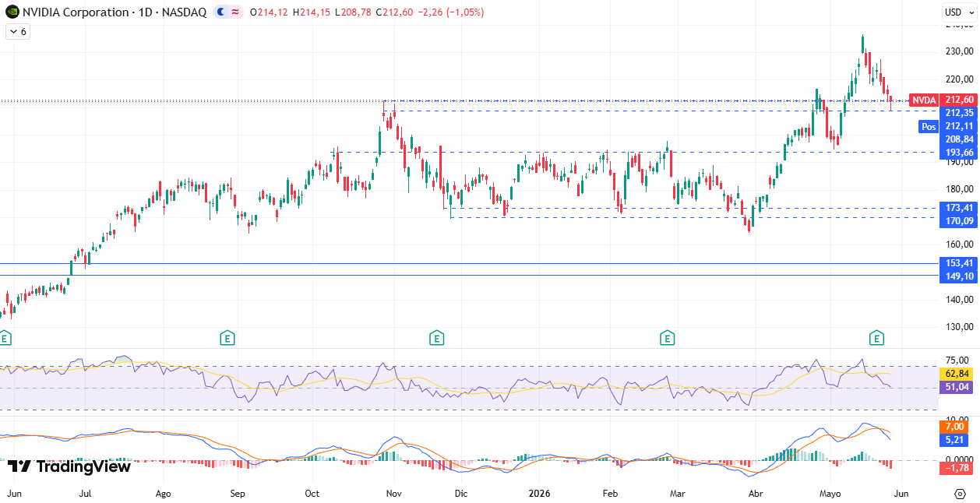Click the 220,00 price axis label
The image size is (980, 503).
pos(958,79)
